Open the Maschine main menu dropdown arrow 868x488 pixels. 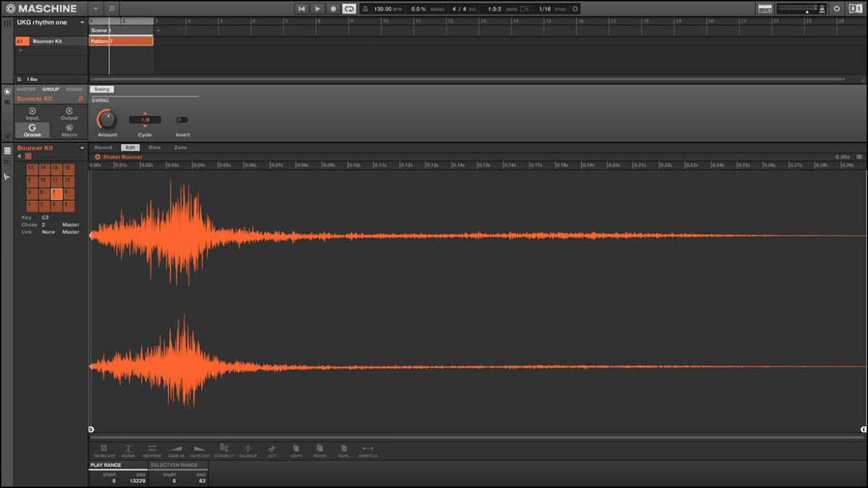(95, 9)
